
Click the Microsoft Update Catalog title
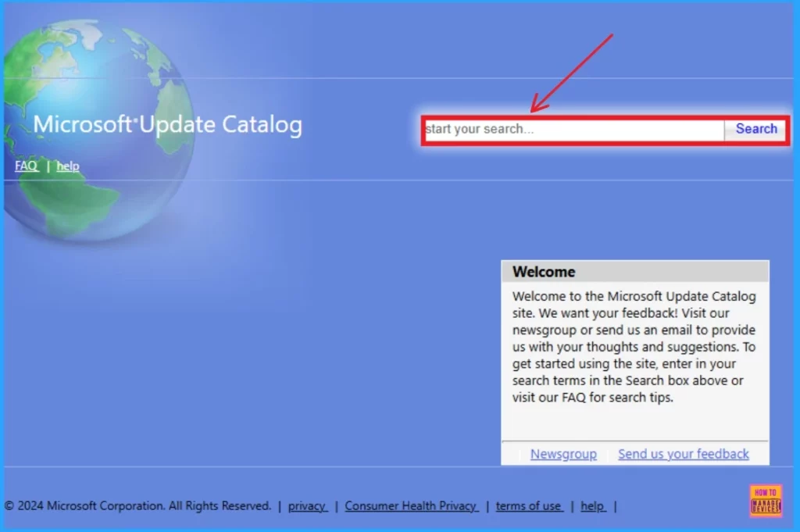(167, 125)
